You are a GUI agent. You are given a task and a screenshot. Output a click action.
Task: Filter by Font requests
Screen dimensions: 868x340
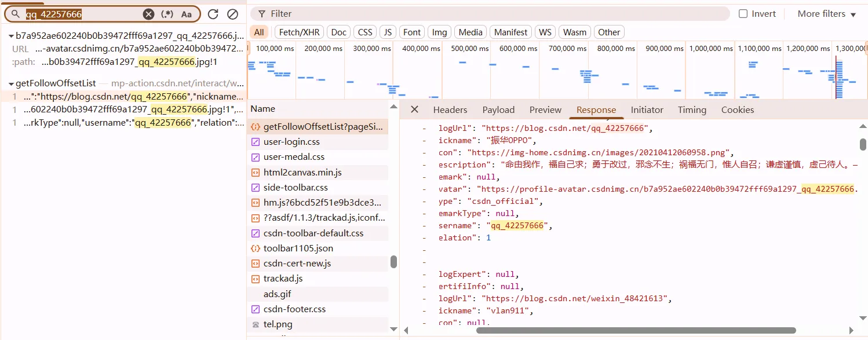tap(412, 32)
